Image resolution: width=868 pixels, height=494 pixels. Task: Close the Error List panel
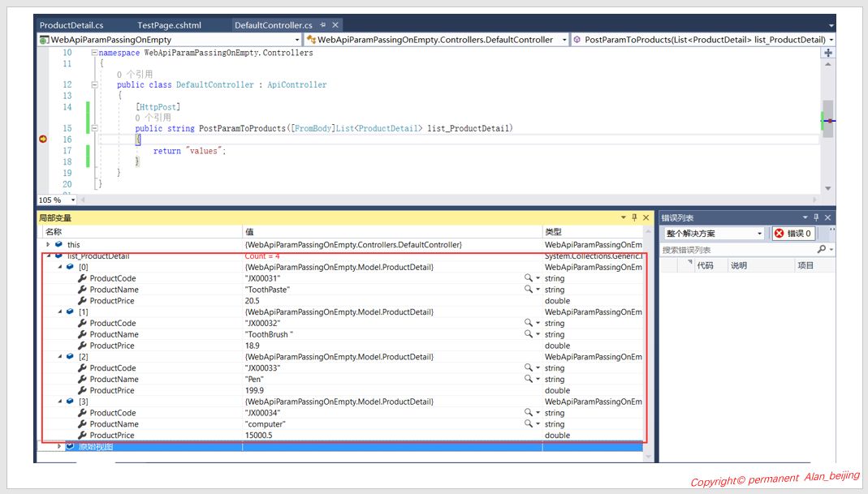pos(827,217)
